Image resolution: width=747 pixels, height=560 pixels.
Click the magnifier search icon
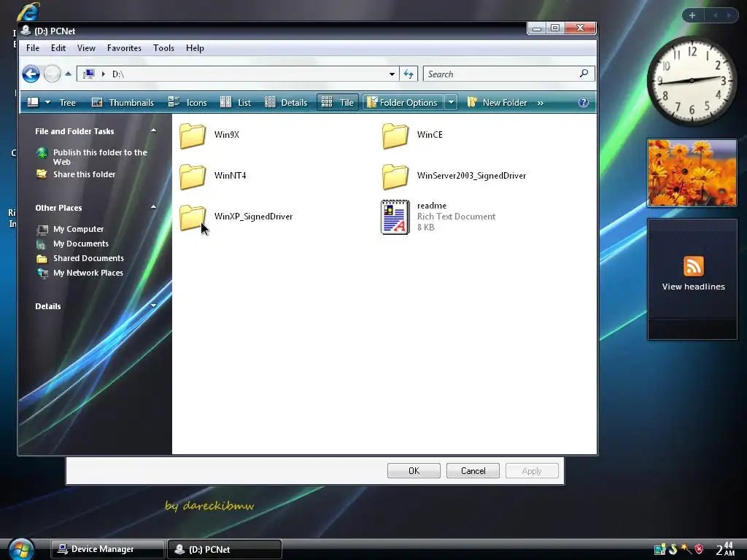pos(584,74)
